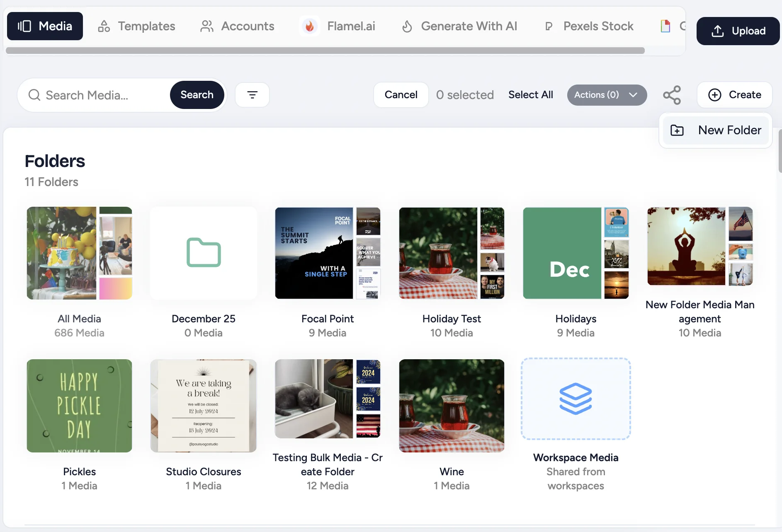Open the Pexels Stock tab
Viewport: 782px width, 532px height.
(589, 26)
